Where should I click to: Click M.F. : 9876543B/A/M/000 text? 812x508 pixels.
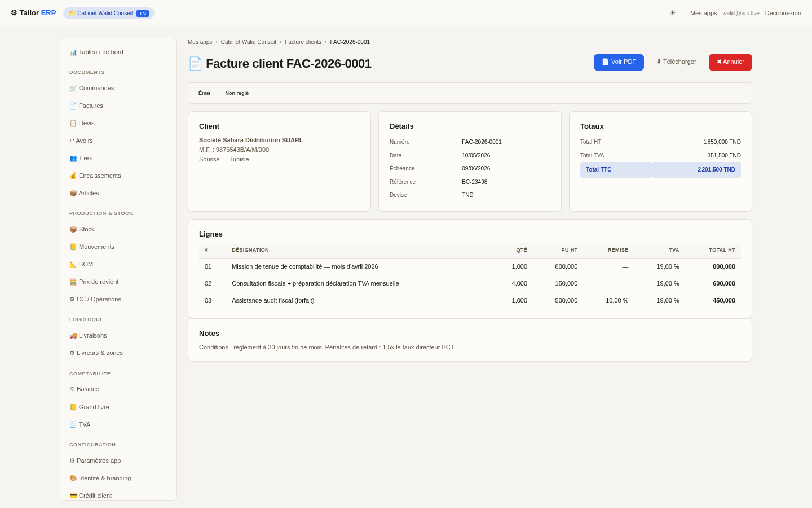pyautogui.click(x=234, y=150)
